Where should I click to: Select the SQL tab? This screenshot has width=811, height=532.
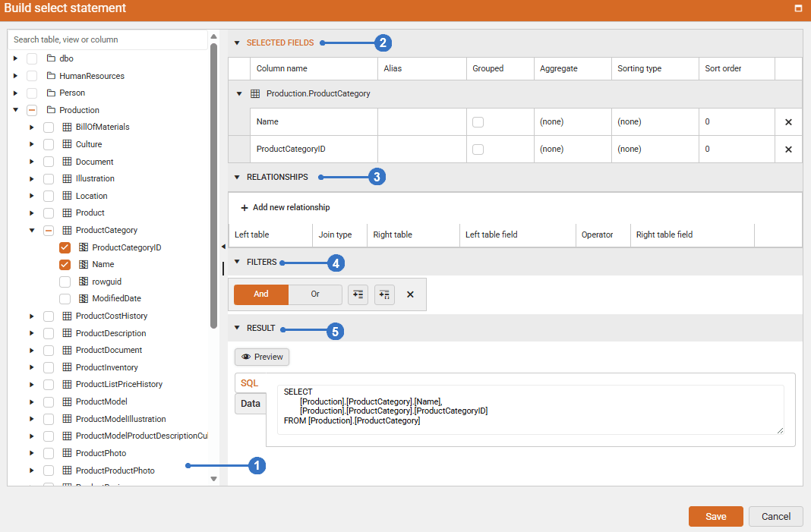[x=250, y=382]
